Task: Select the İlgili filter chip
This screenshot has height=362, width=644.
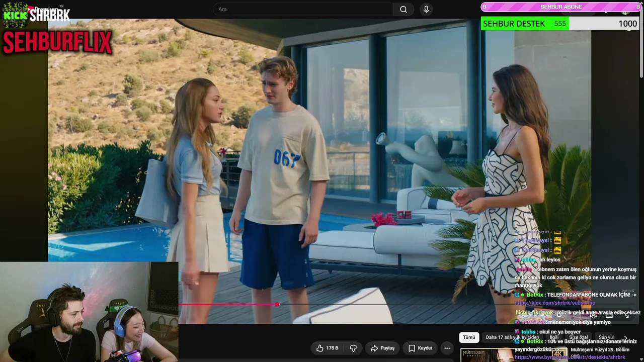Action: pyautogui.click(x=554, y=337)
